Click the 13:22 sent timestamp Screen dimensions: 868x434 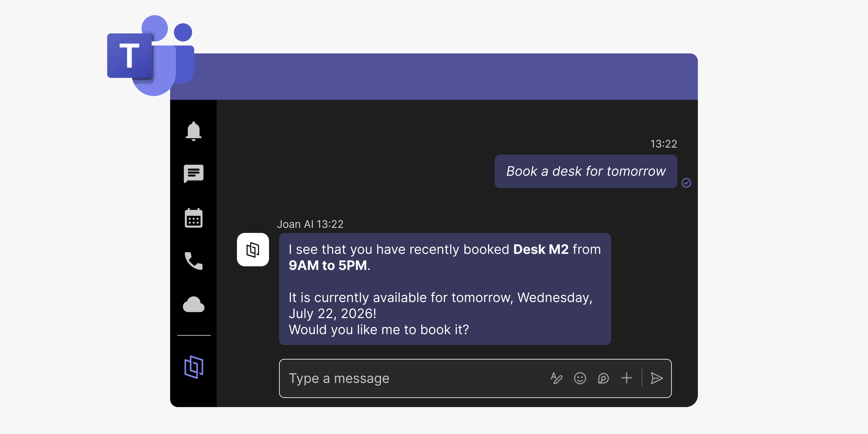point(663,144)
